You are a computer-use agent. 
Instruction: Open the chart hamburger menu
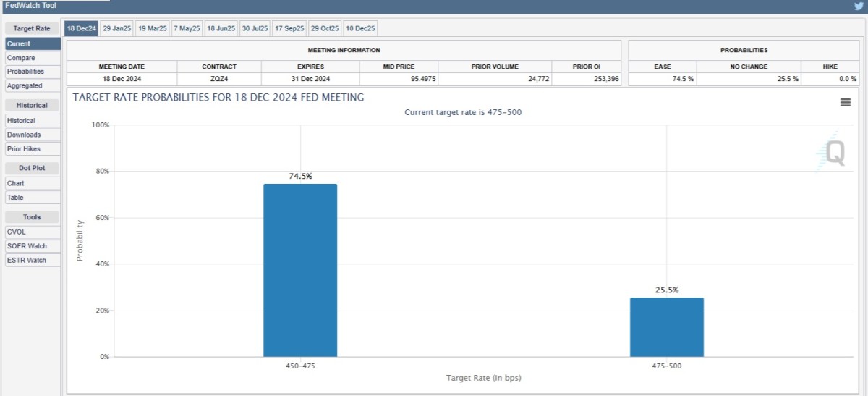[x=845, y=103]
